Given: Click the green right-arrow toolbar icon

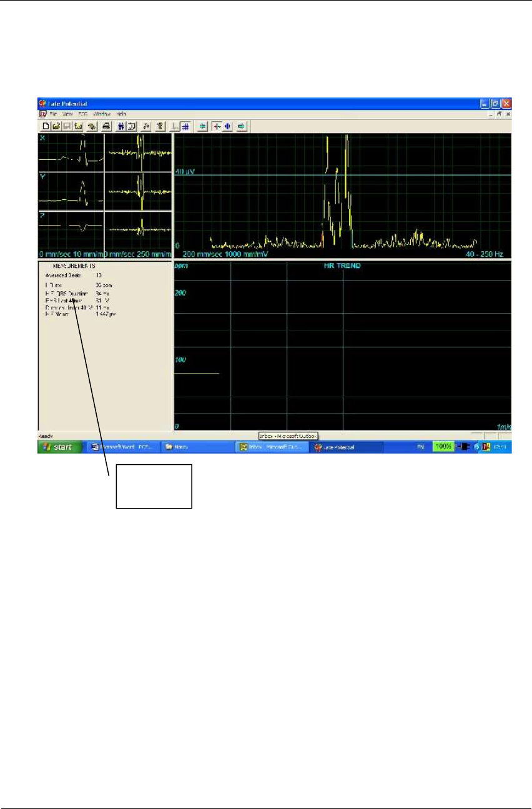Looking at the screenshot, I should [242, 126].
